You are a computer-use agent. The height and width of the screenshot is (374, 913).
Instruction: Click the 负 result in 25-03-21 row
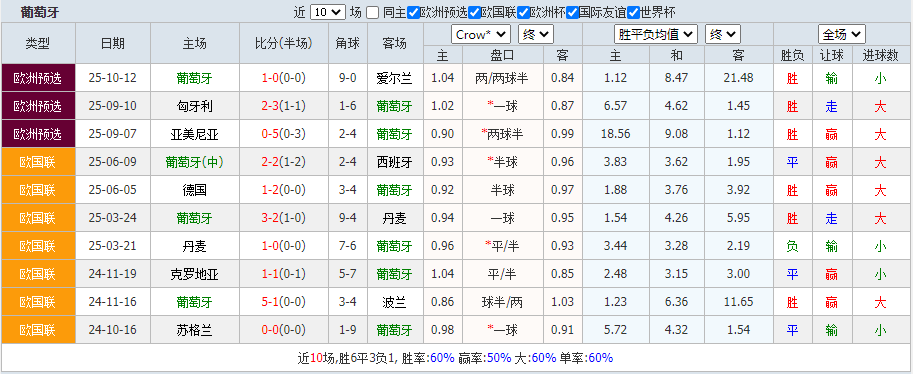click(792, 246)
